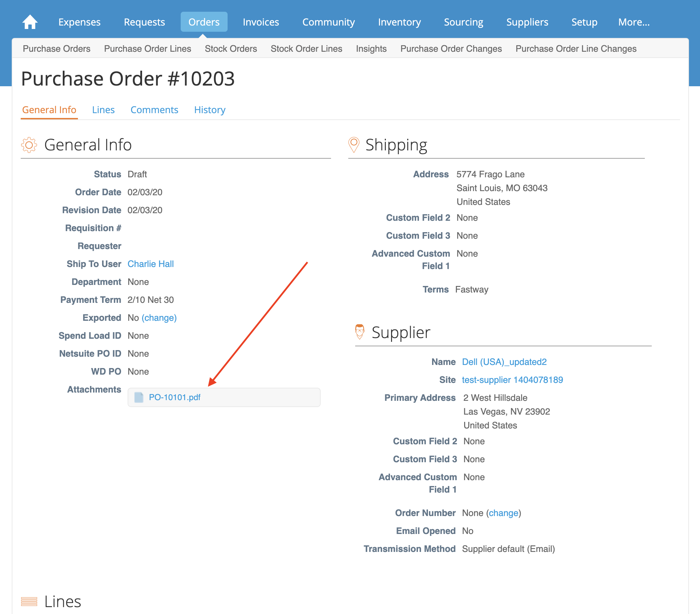Change the Exported status

click(159, 318)
